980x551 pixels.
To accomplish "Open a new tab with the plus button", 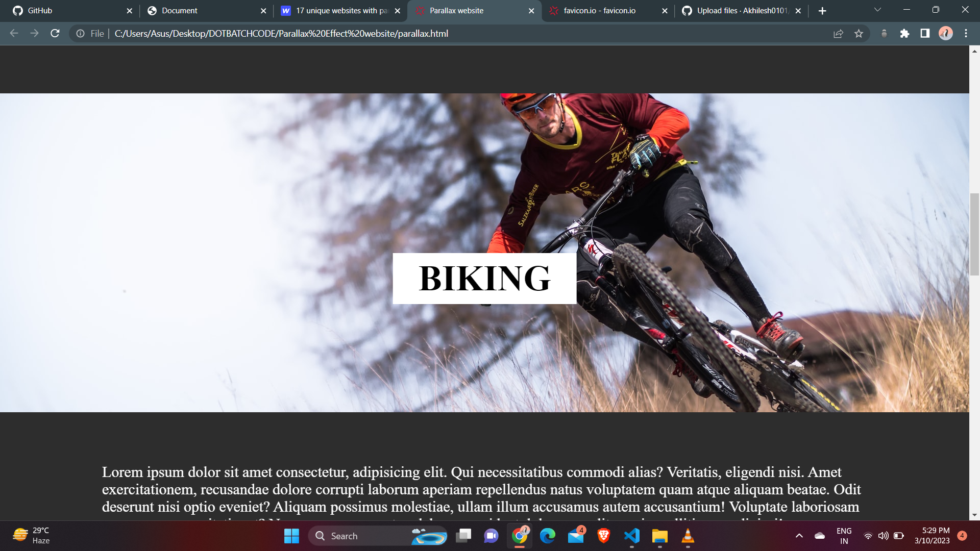I will tap(822, 10).
